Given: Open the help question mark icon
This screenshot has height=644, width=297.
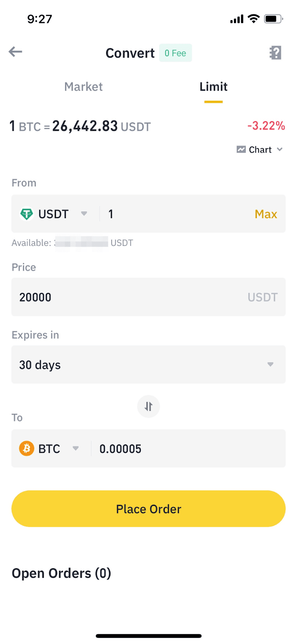Looking at the screenshot, I should (x=275, y=53).
